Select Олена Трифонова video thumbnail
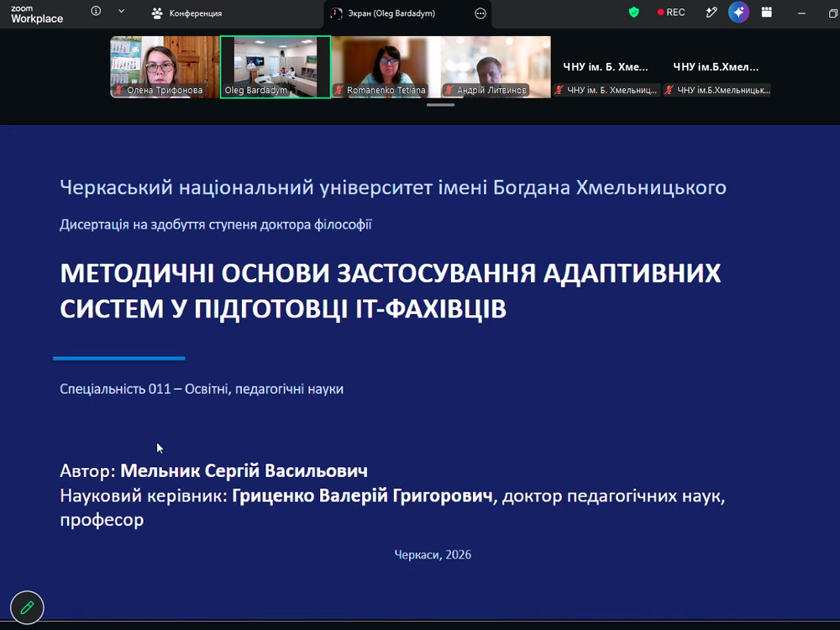The width and height of the screenshot is (840, 630). (x=165, y=67)
